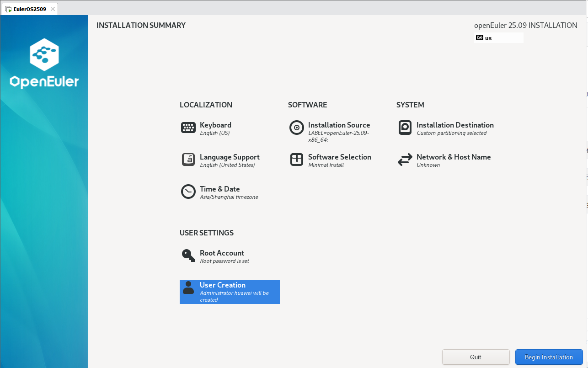Close the EulerOS2509 tab
Viewport: 588px width, 368px height.
pyautogui.click(x=53, y=9)
